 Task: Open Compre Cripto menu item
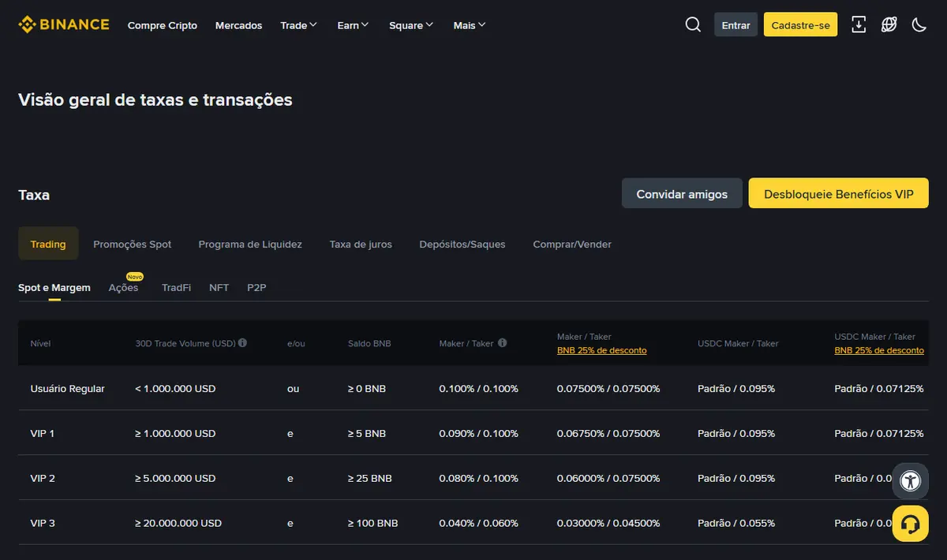[x=163, y=25]
